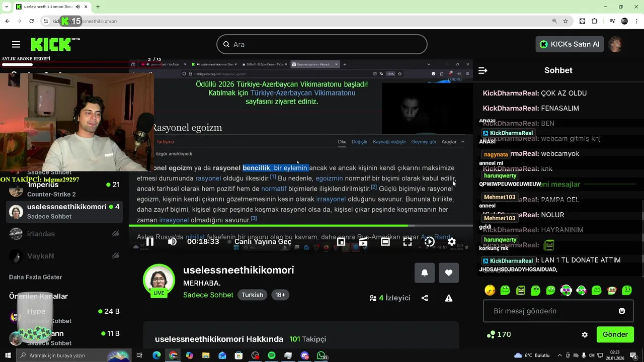This screenshot has height=362, width=644.
Task: Open mini player mode in stream
Action: [x=341, y=242]
